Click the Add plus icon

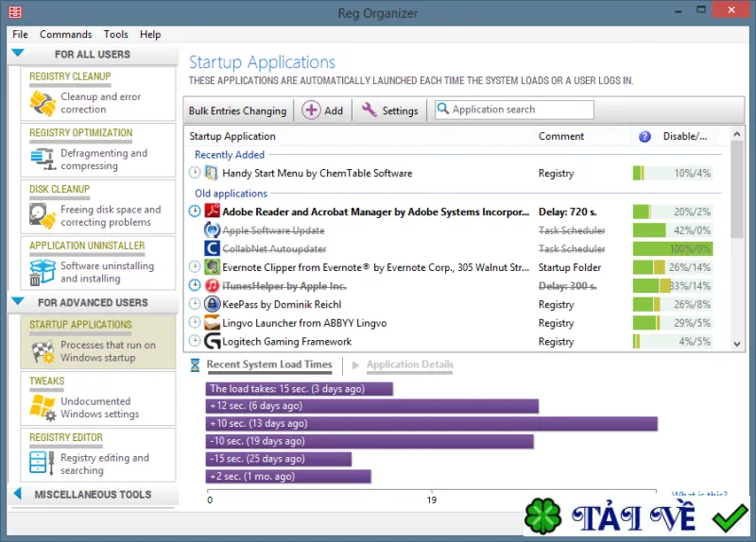click(311, 110)
